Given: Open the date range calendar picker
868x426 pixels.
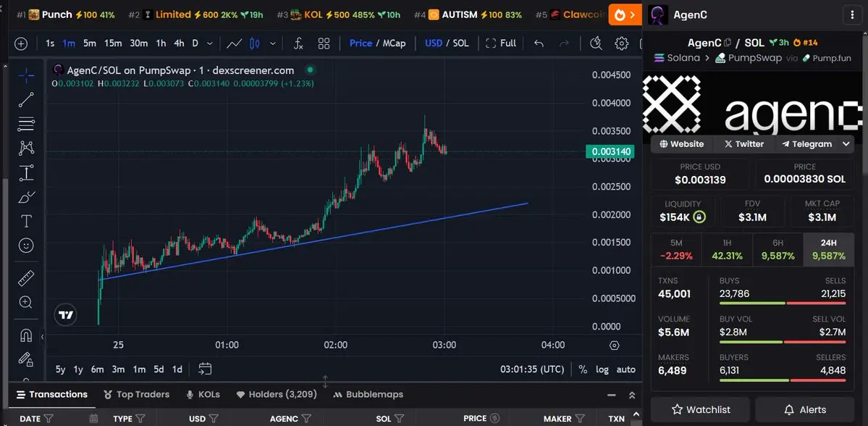Looking at the screenshot, I should coord(206,369).
